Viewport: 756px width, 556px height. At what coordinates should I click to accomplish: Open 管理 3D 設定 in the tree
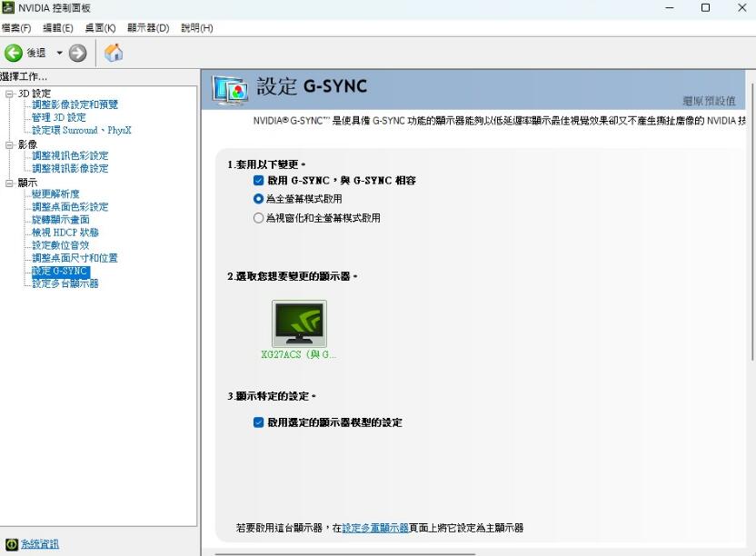point(59,117)
